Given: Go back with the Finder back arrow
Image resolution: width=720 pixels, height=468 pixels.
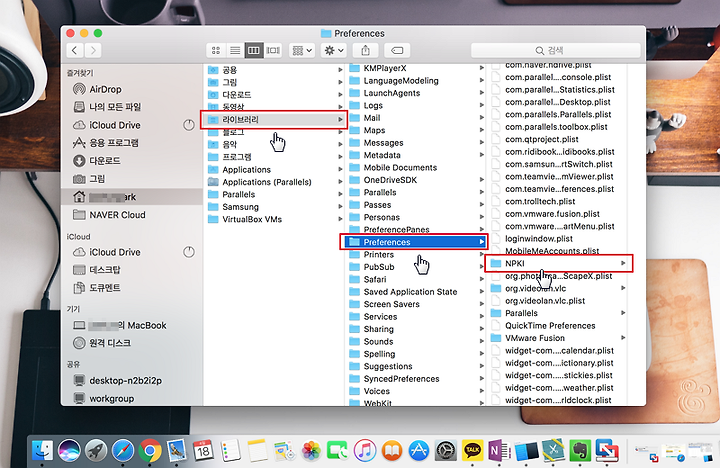Looking at the screenshot, I should 75,50.
